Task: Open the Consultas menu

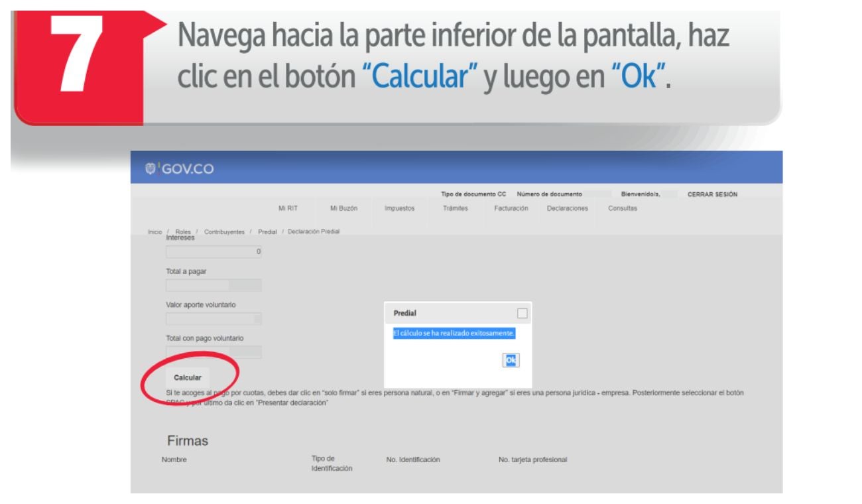Action: tap(623, 208)
